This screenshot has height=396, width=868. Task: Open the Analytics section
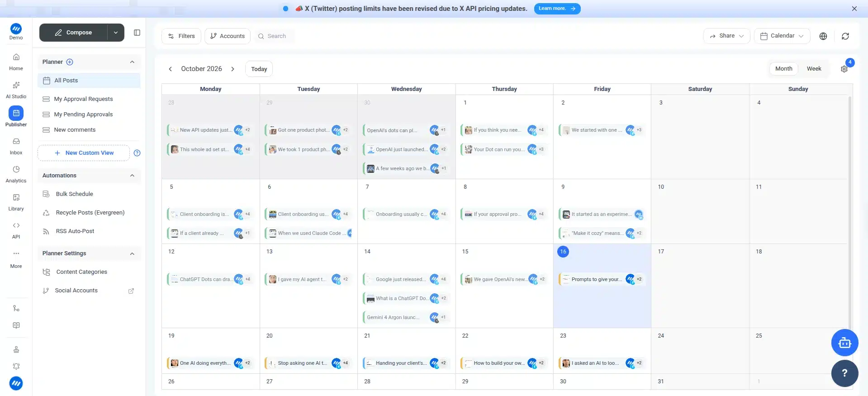16,174
